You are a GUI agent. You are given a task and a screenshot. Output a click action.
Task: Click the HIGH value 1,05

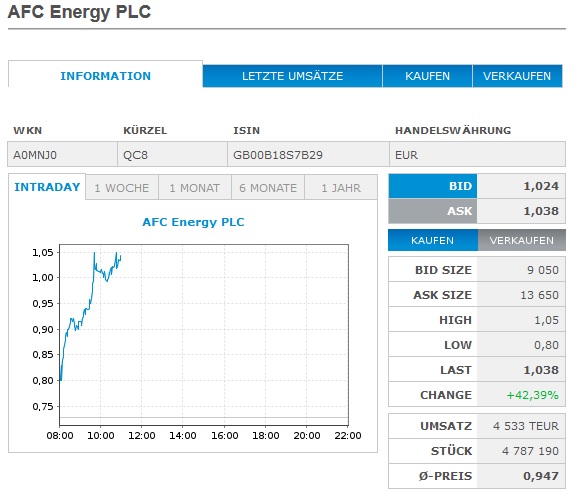coord(546,320)
